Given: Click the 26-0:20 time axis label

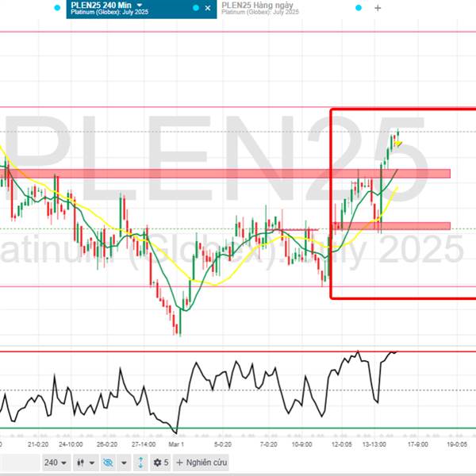Looking at the screenshot, I should (x=107, y=444).
